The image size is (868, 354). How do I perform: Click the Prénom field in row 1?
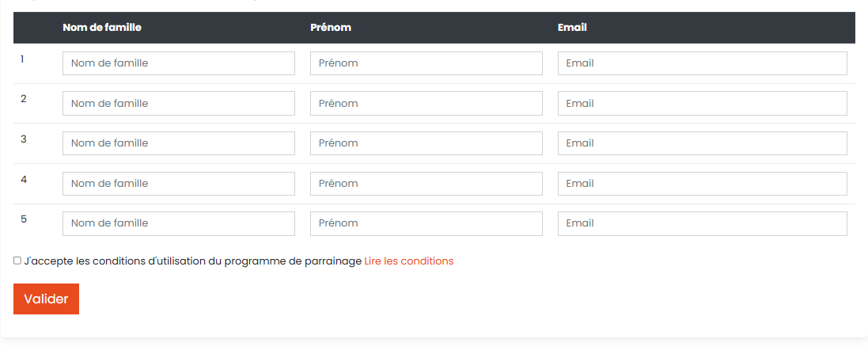pos(426,63)
